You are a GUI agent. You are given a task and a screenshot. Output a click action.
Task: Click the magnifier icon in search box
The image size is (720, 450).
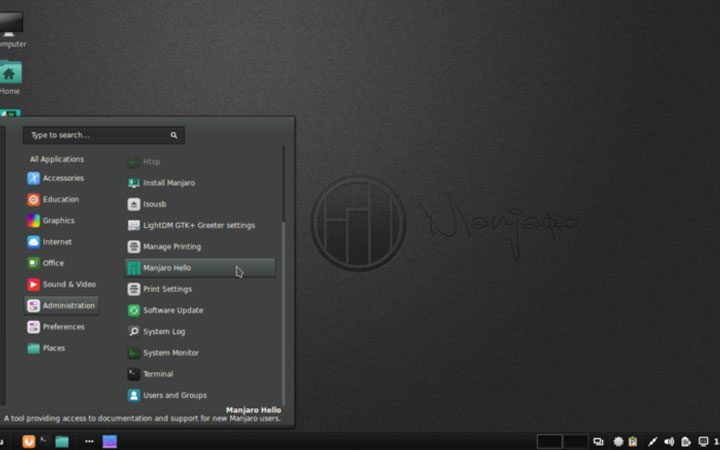tap(174, 135)
